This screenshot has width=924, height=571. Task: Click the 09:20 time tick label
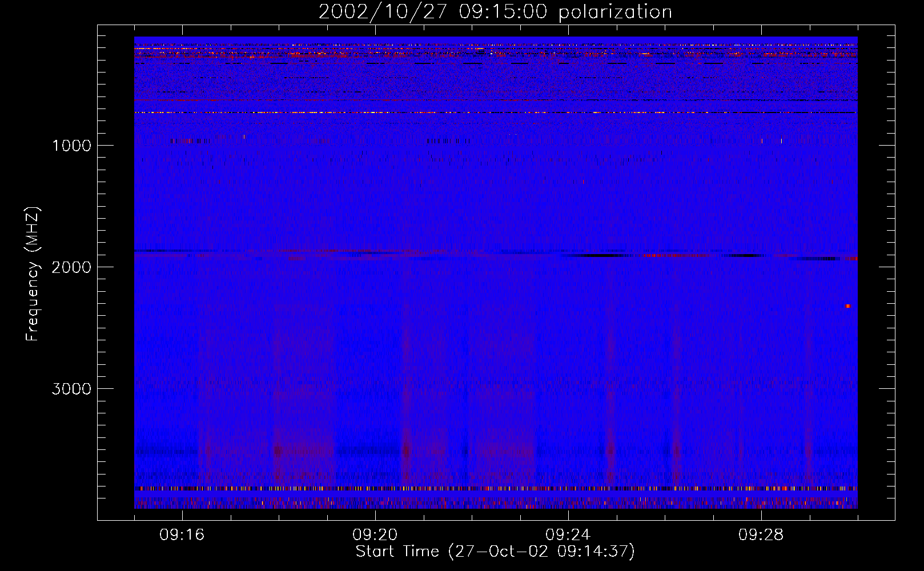click(x=375, y=534)
